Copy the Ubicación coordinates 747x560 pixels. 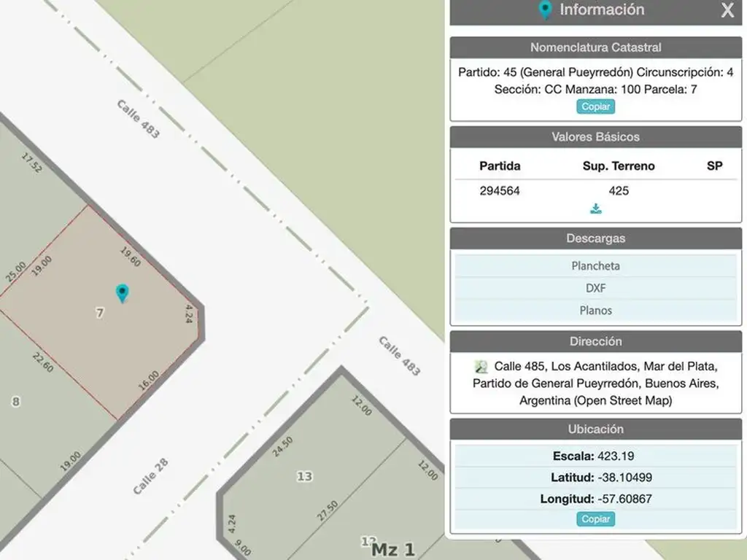(x=596, y=519)
